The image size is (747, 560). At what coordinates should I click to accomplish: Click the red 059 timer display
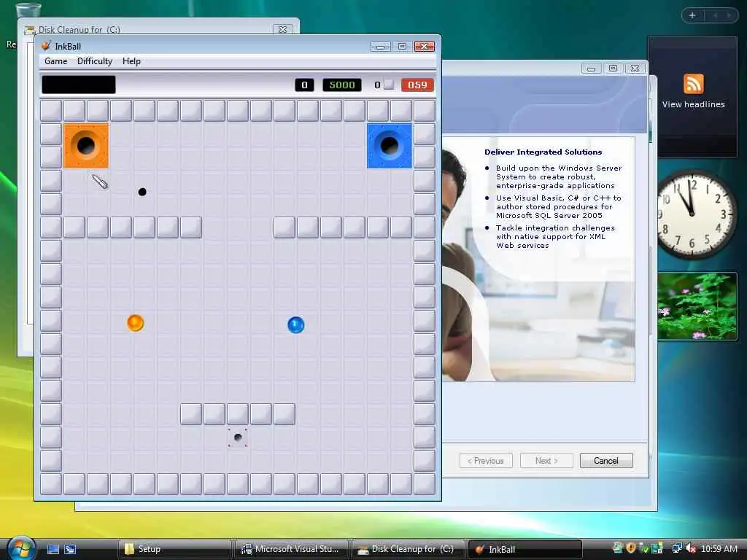click(417, 85)
